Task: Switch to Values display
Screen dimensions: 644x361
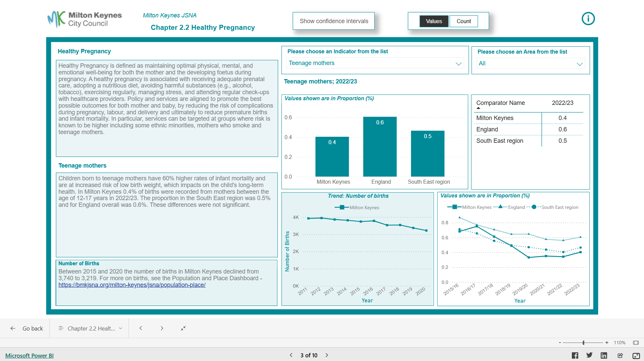Action: pos(434,21)
